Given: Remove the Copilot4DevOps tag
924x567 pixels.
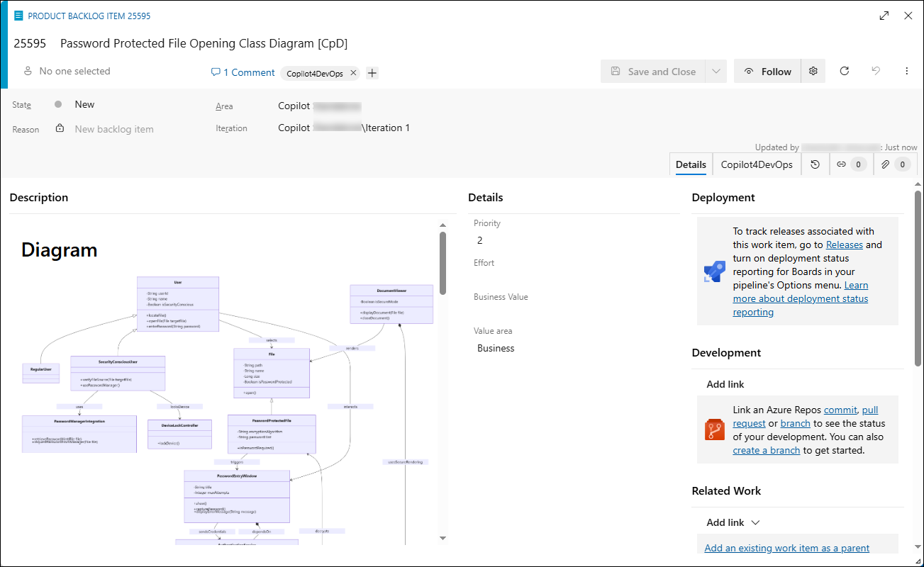Looking at the screenshot, I should click(x=353, y=73).
